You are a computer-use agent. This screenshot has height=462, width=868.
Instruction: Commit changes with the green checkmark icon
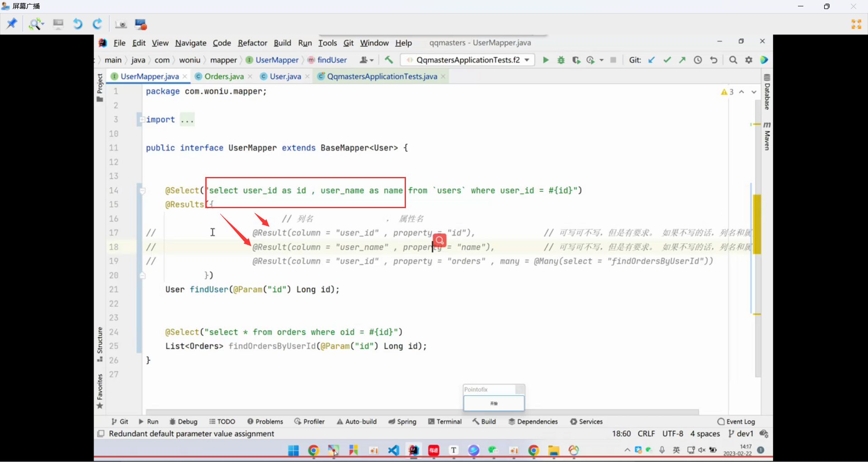(667, 60)
